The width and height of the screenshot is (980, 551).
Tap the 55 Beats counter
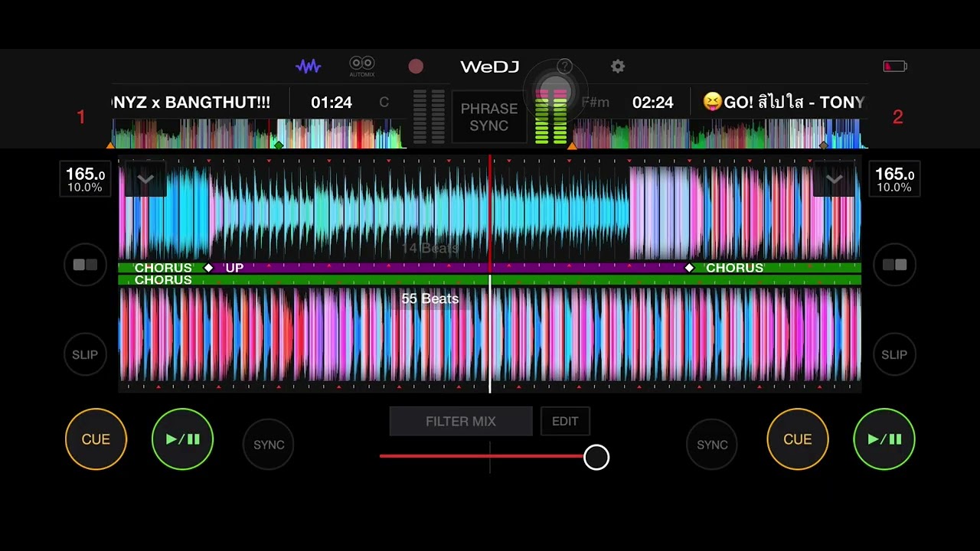[430, 298]
